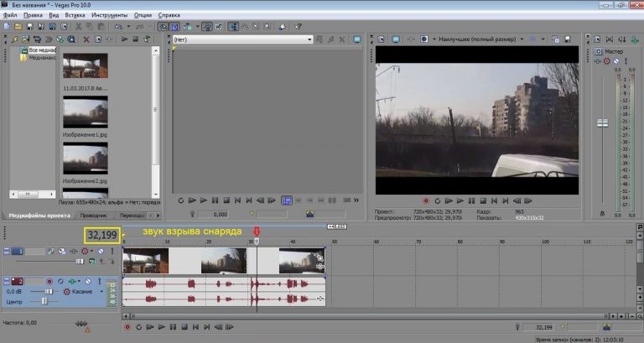Image resolution: width=644 pixels, height=343 pixels.
Task: Expand the (Нет) trimmer dropdown
Action: [309, 39]
